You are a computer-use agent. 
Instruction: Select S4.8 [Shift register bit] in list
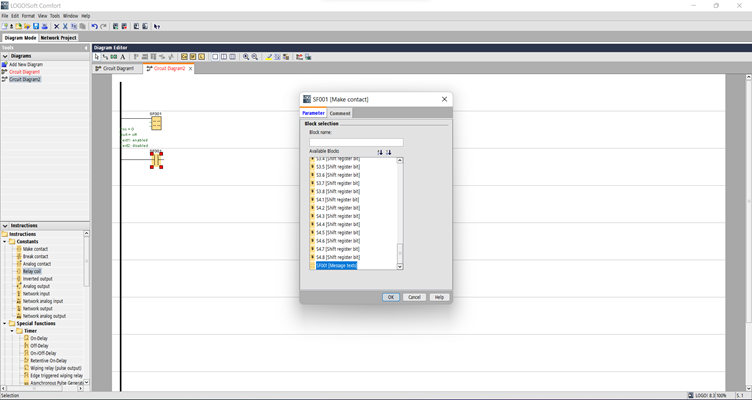point(338,257)
